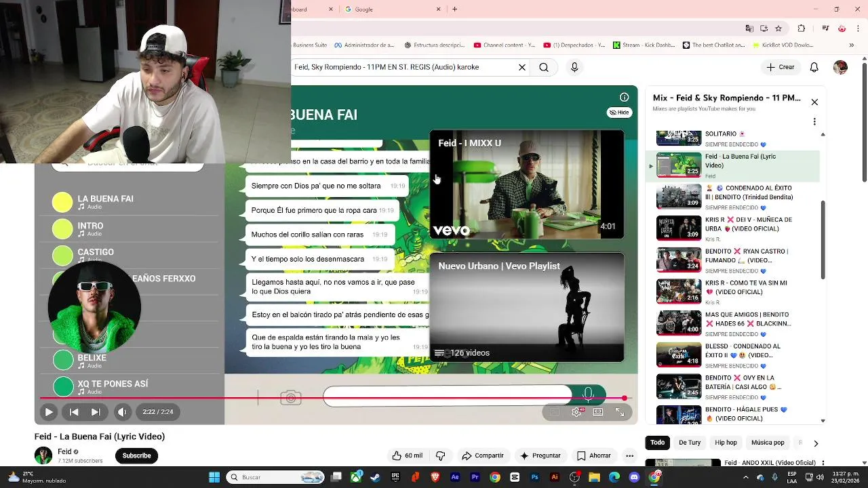Open Steam from the taskbar
This screenshot has height=488, width=868.
tap(375, 477)
